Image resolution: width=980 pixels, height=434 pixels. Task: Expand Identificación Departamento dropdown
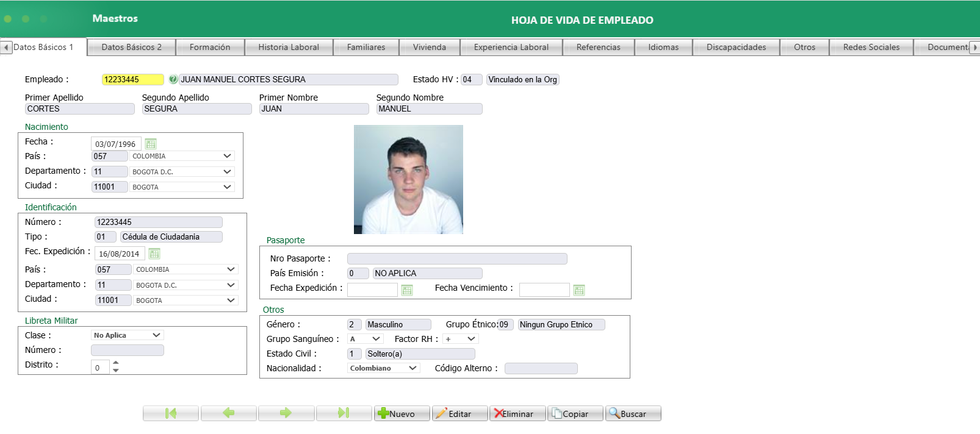(231, 285)
